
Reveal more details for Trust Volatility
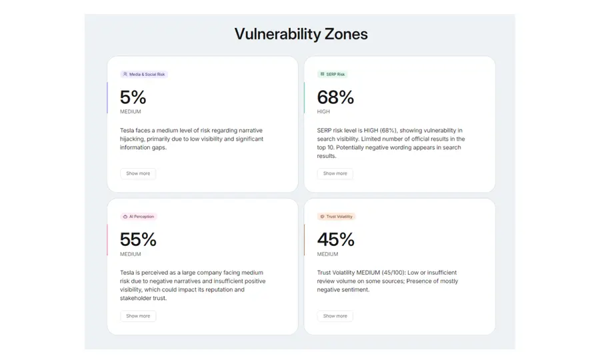point(335,316)
